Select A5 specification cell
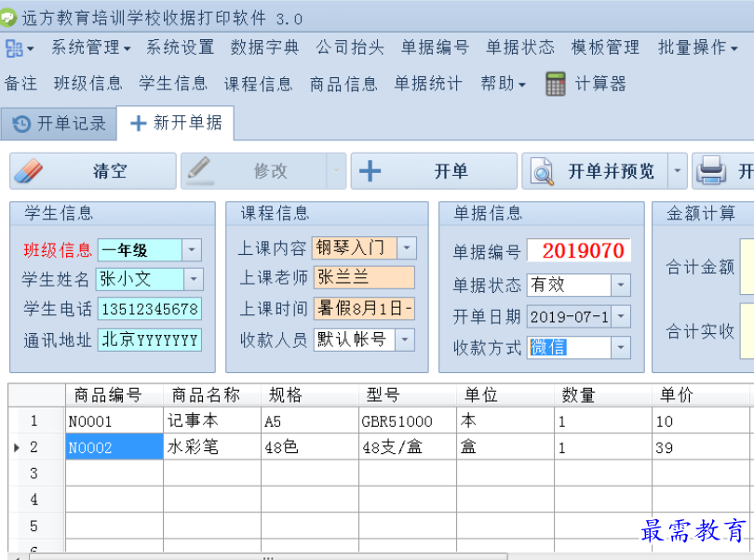 pyautogui.click(x=310, y=421)
